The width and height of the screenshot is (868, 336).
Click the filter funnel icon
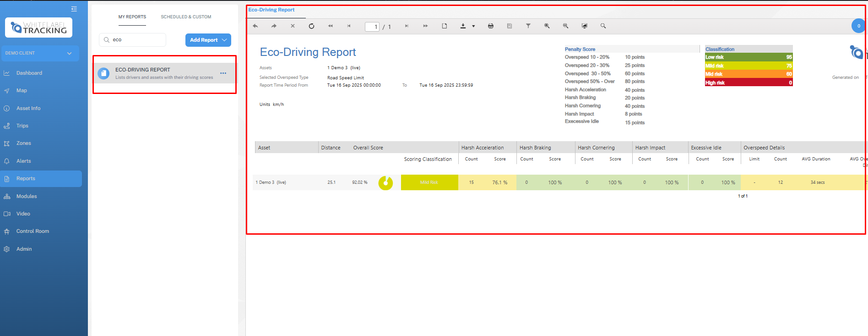coord(528,26)
